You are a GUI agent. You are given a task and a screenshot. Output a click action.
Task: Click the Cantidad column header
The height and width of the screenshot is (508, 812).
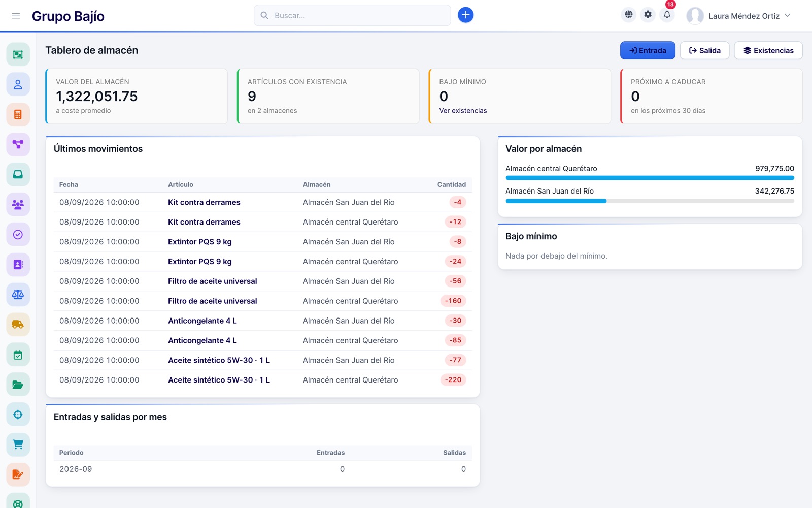pos(452,185)
